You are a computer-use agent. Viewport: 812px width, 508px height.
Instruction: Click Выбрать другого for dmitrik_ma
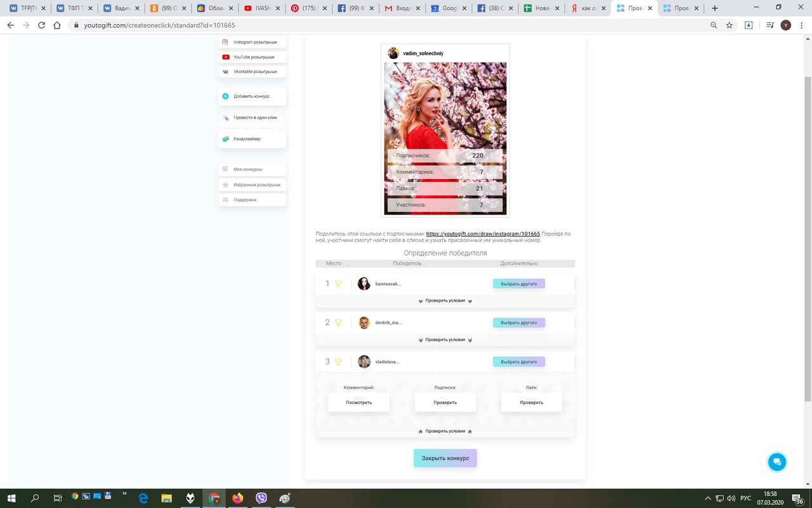point(519,323)
